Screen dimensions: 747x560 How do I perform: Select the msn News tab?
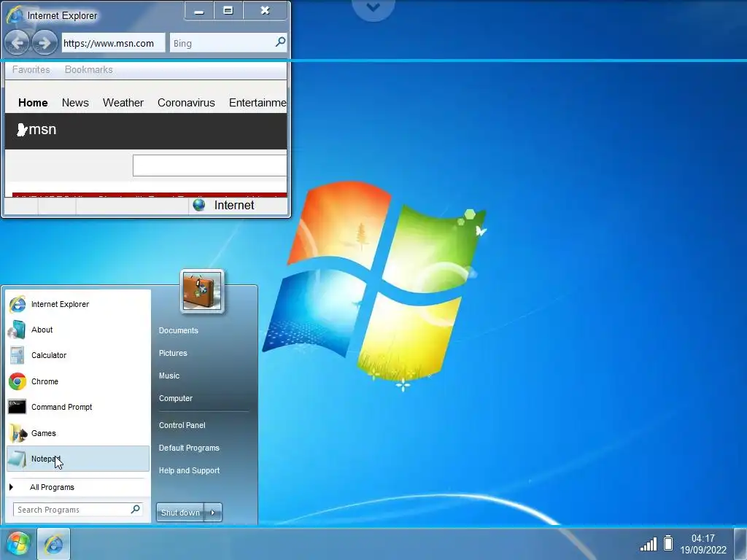pyautogui.click(x=75, y=102)
